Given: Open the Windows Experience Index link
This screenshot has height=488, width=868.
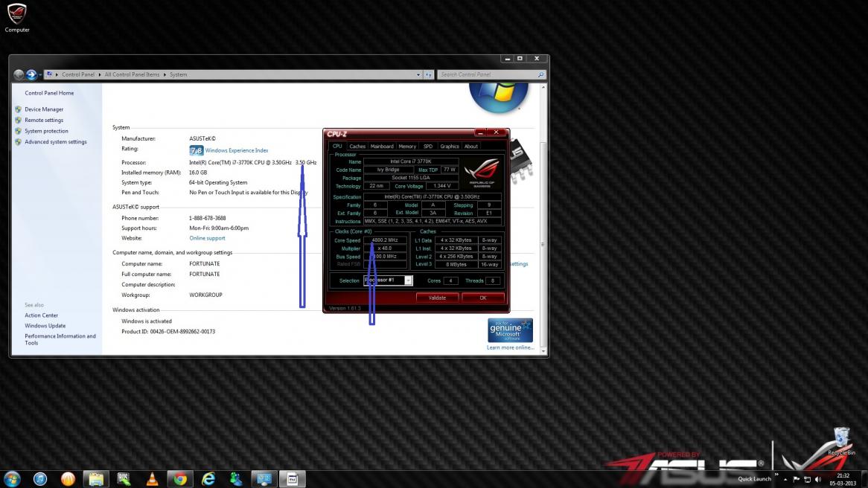Looking at the screenshot, I should 237,150.
